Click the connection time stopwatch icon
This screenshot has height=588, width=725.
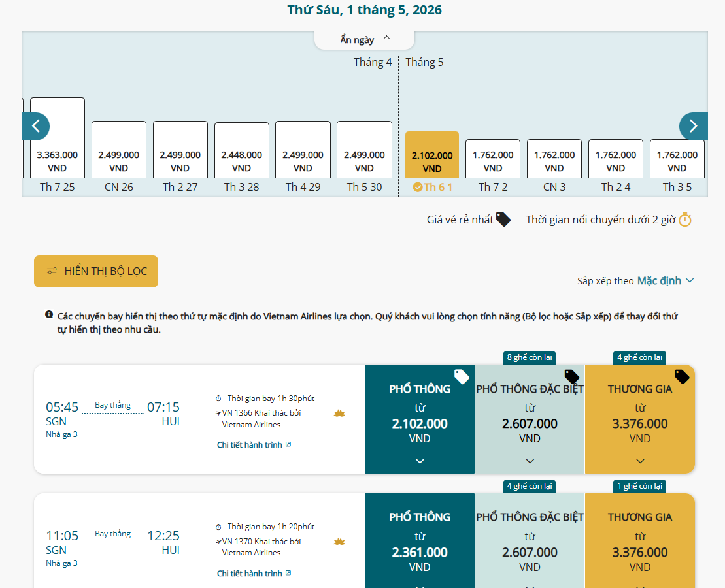click(x=684, y=220)
